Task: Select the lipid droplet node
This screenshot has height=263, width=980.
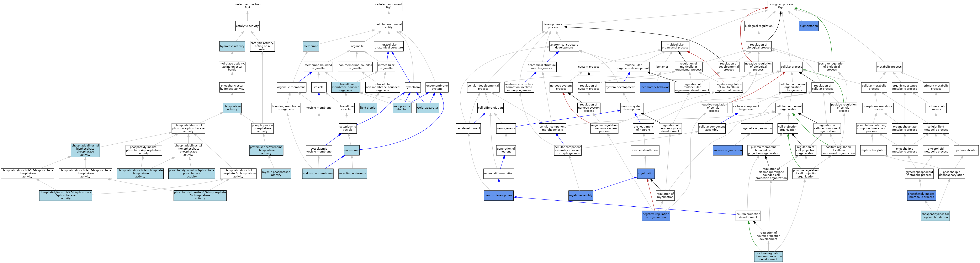Action: click(x=368, y=108)
